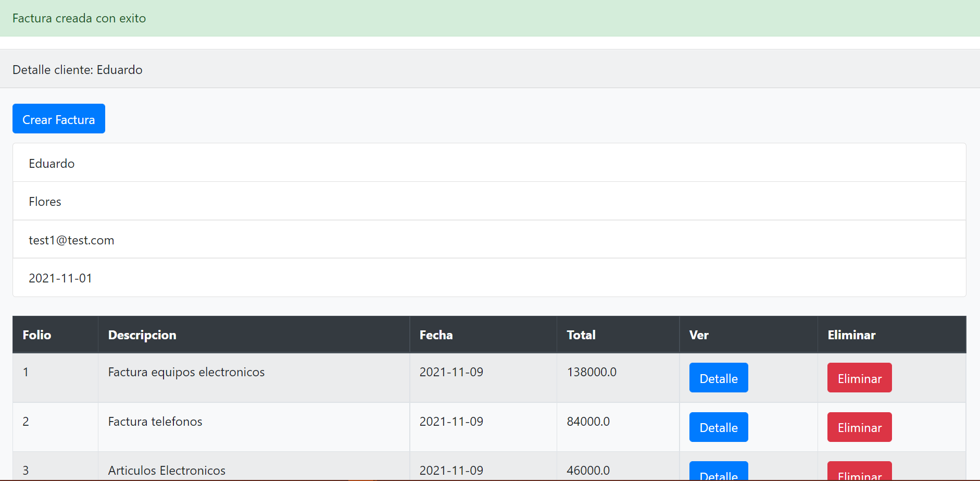Click the Fecha column header
The height and width of the screenshot is (481, 980).
click(435, 335)
